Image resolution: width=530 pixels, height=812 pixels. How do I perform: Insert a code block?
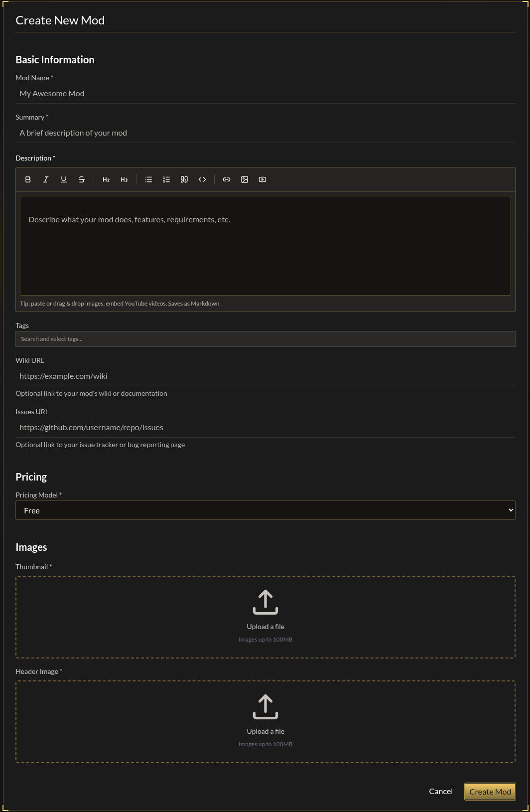coord(202,179)
